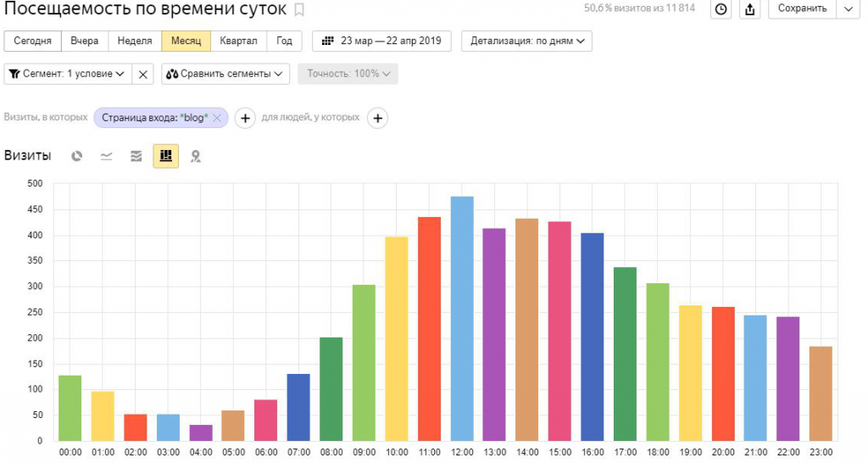Open the 'Детализация: по дням' dropdown

(x=526, y=41)
